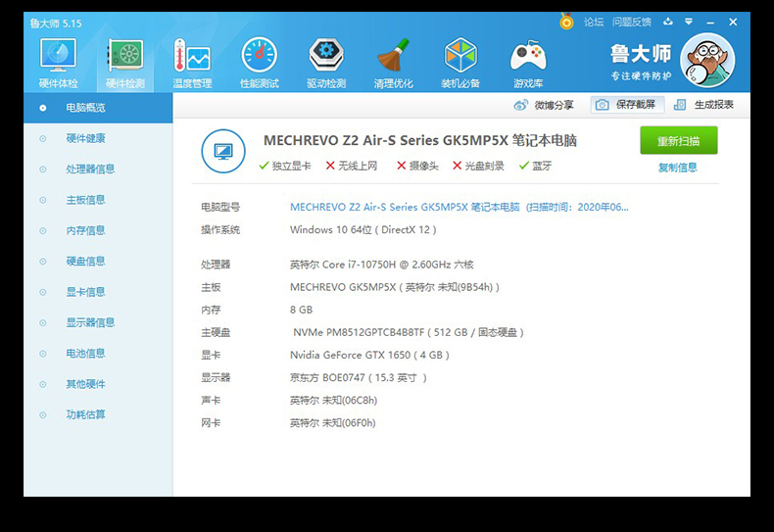Screen dimensions: 774x532
Task: Open the 清理优化 broom cleanup tool
Action: coord(394,64)
